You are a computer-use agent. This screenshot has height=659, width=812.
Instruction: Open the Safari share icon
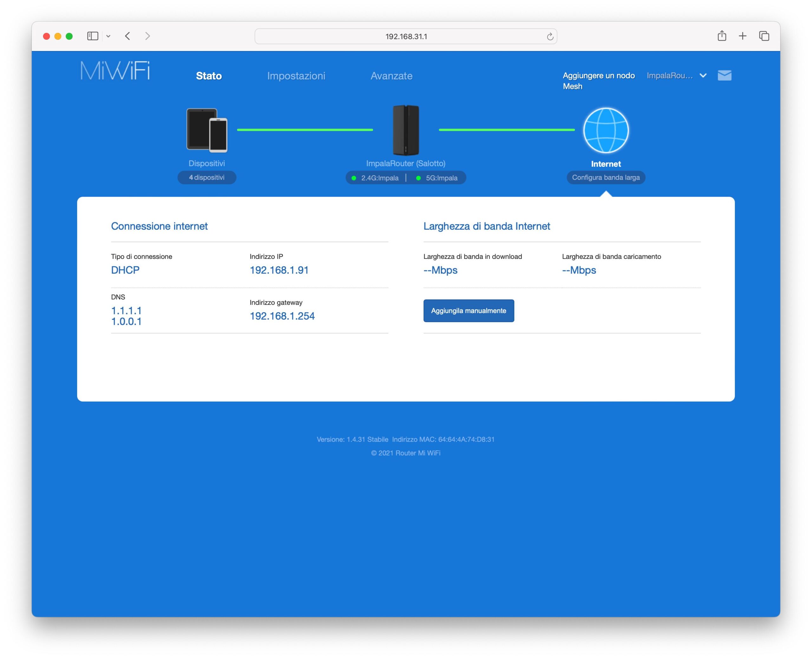click(x=722, y=36)
